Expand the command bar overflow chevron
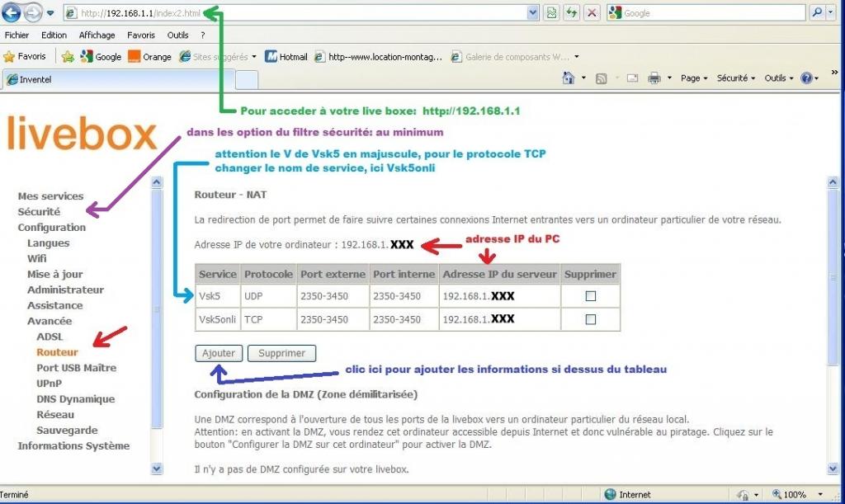 tap(834, 72)
